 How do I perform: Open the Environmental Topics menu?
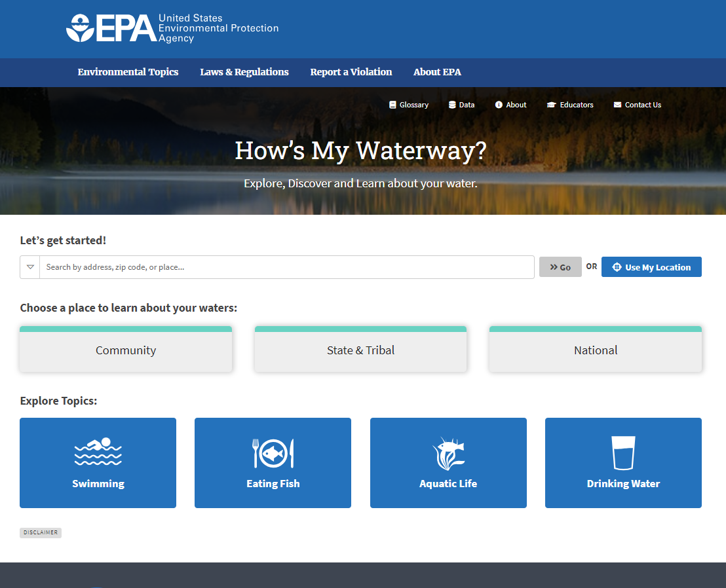coord(128,72)
